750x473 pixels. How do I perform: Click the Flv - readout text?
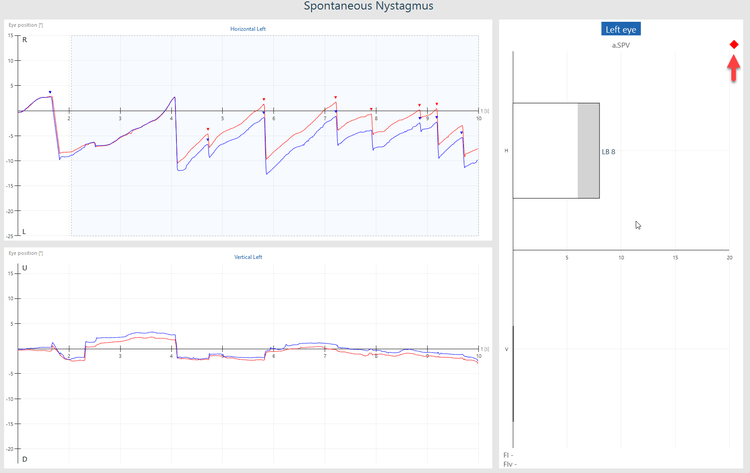click(510, 464)
